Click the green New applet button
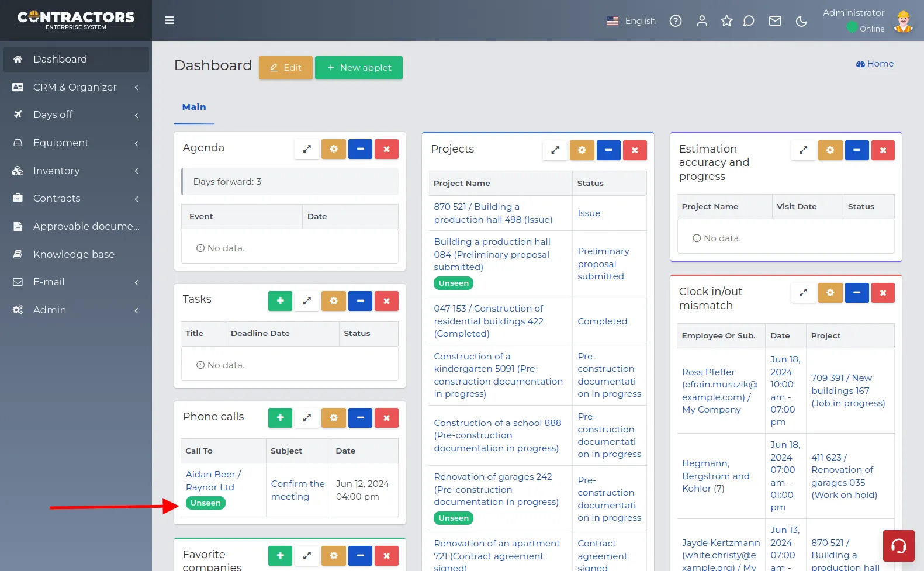 pos(359,68)
